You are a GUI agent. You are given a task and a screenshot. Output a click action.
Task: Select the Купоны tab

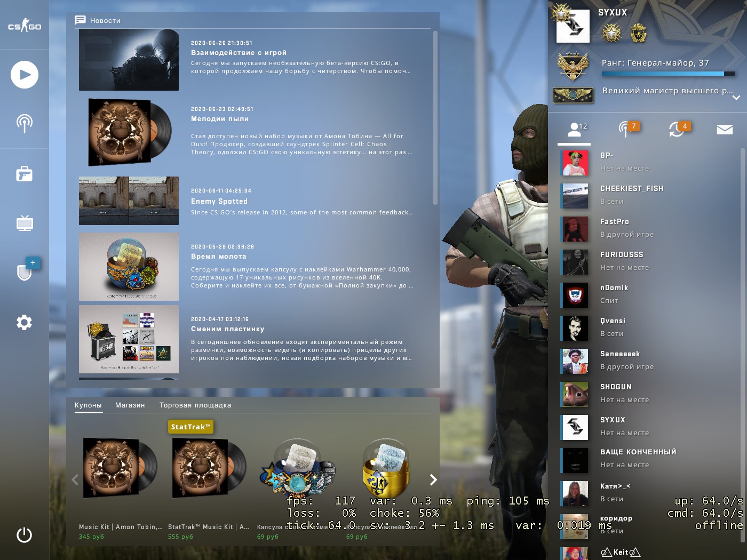coord(88,405)
